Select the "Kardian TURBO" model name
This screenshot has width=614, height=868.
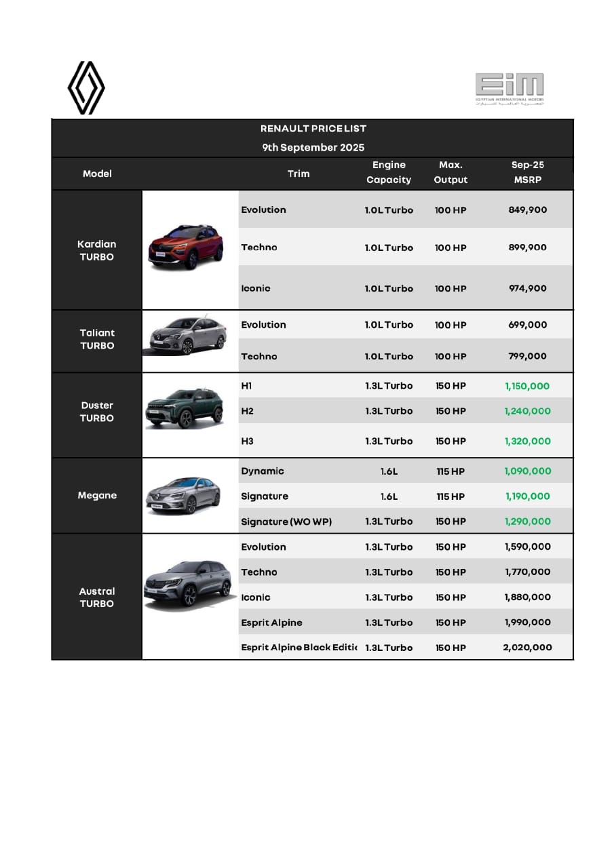[97, 250]
